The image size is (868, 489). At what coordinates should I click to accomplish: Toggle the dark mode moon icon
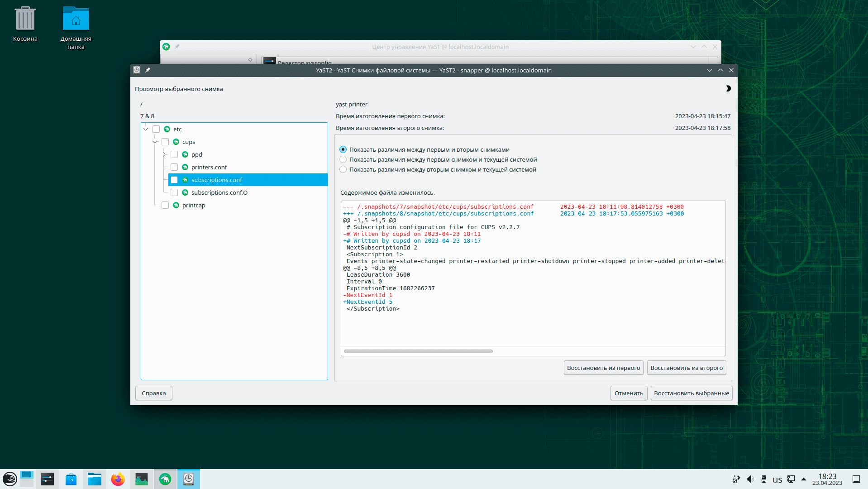[728, 89]
